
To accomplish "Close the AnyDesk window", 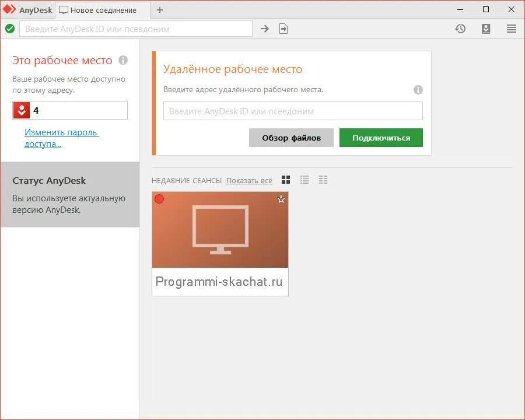I will pos(511,9).
